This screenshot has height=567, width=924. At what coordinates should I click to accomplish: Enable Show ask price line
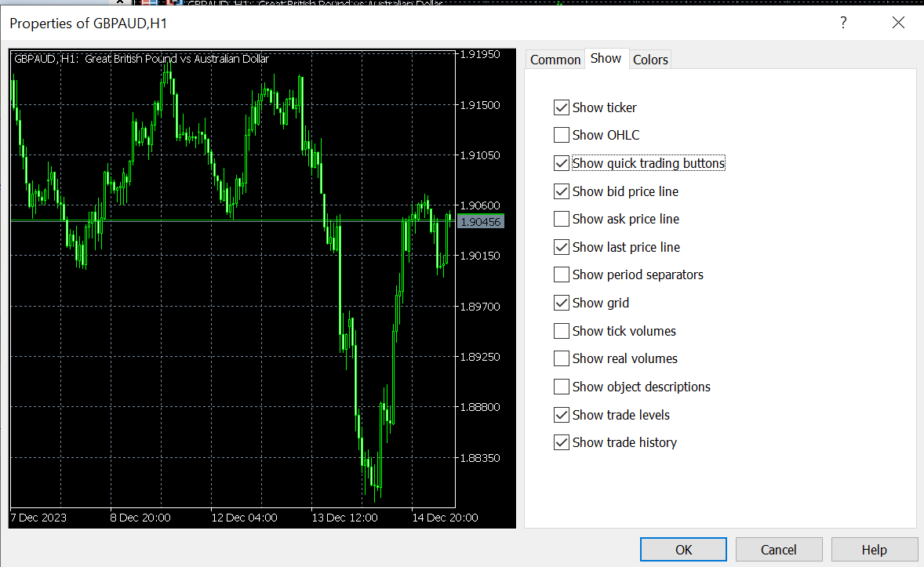[562, 219]
